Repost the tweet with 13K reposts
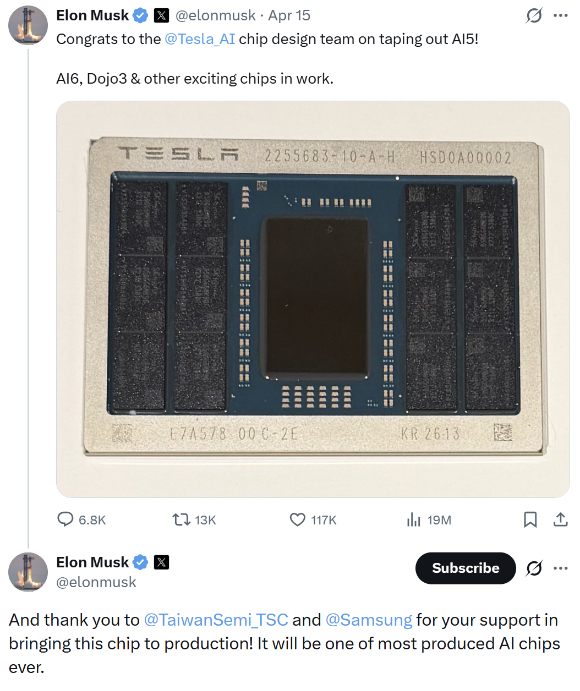 (181, 520)
